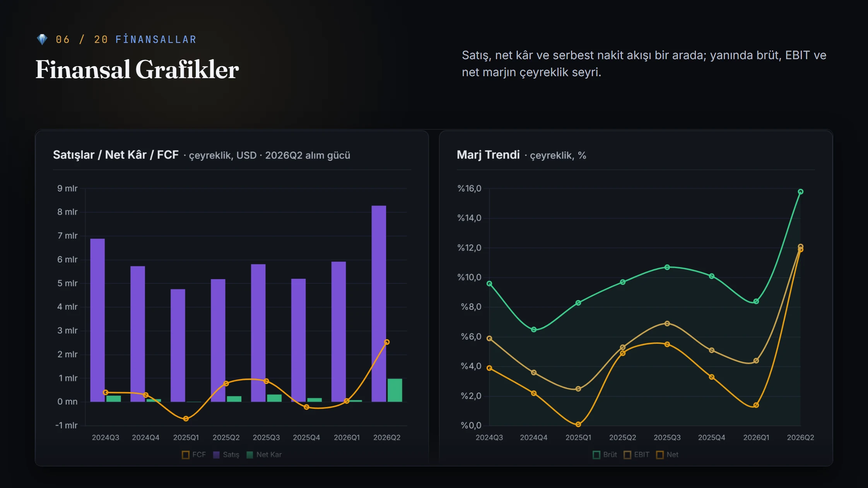The image size is (868, 488).
Task: Click the 2025Q3 Brüt margin point
Action: tap(667, 267)
